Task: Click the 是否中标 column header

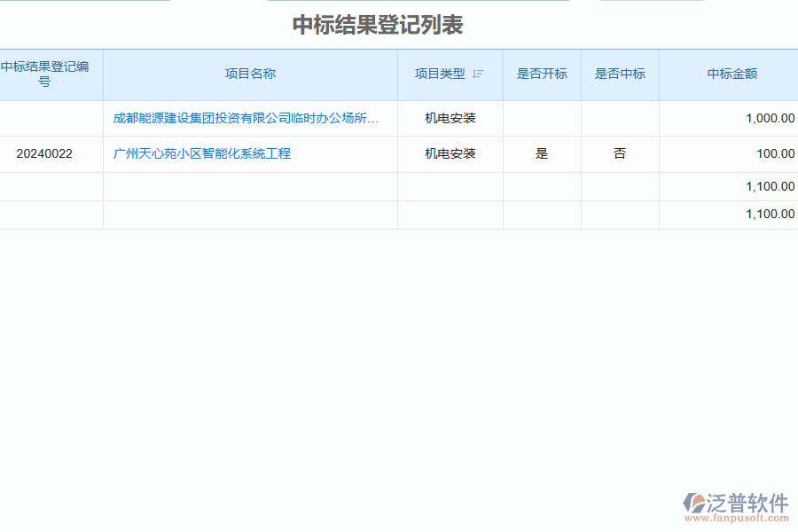Action: (x=619, y=74)
